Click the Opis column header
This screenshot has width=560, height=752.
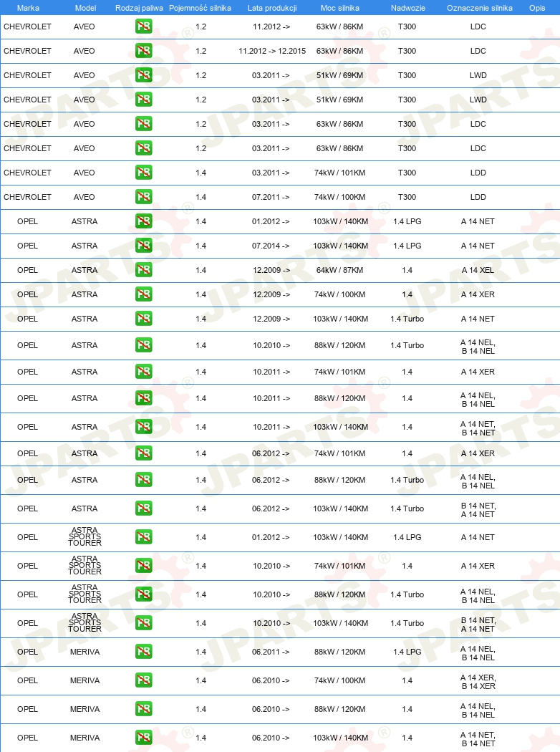pos(537,8)
